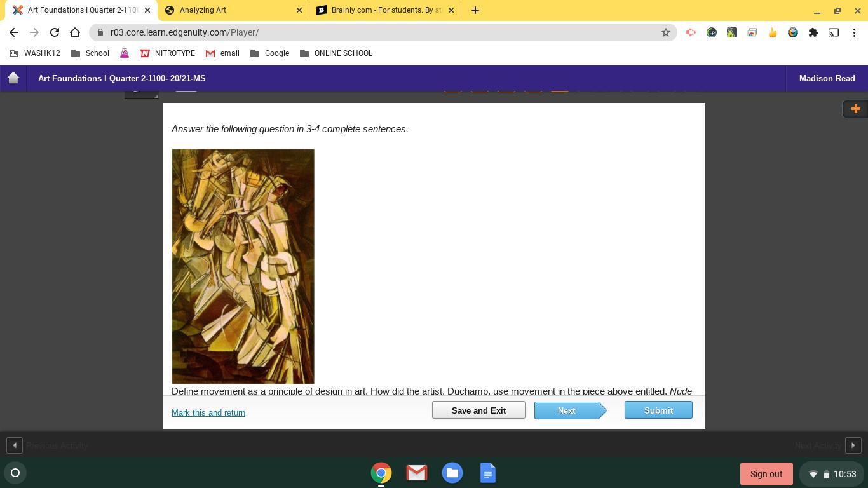Go to Previous Activity arrow
This screenshot has width=868, height=488.
[x=15, y=445]
